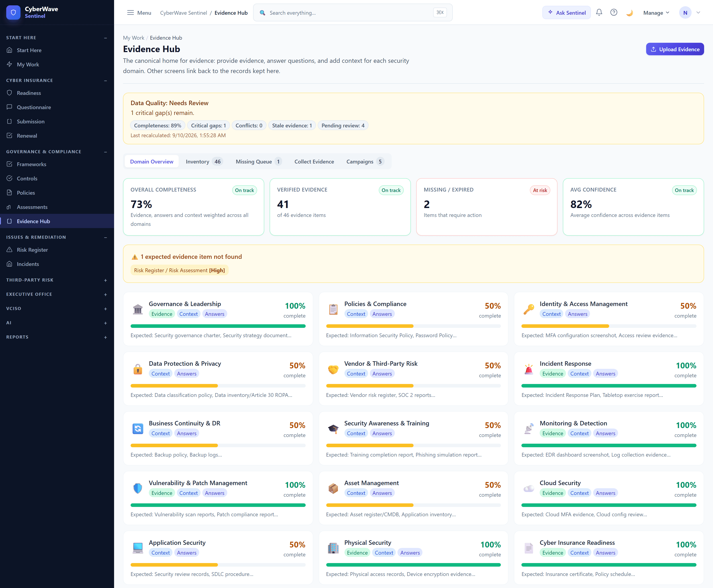
Task: Click the Evidence tag on Incident Response
Action: 552,374
